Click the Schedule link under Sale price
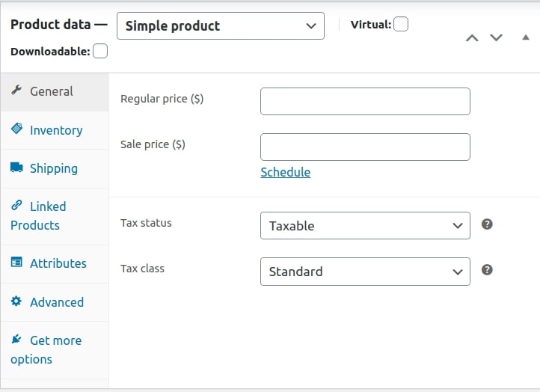 point(286,172)
